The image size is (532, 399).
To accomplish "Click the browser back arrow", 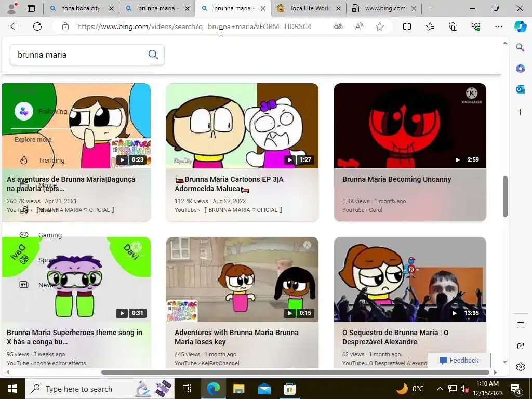I will pos(14,26).
